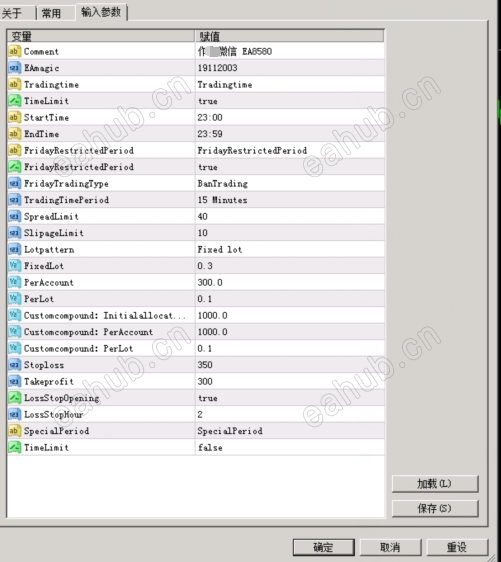Confirm with the 确定 button

[x=324, y=547]
